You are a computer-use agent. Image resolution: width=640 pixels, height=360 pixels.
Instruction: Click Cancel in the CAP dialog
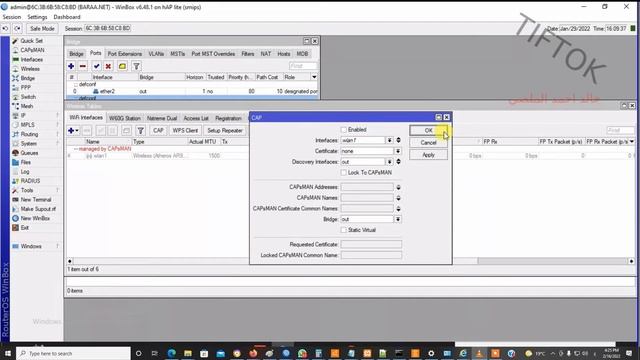point(428,142)
